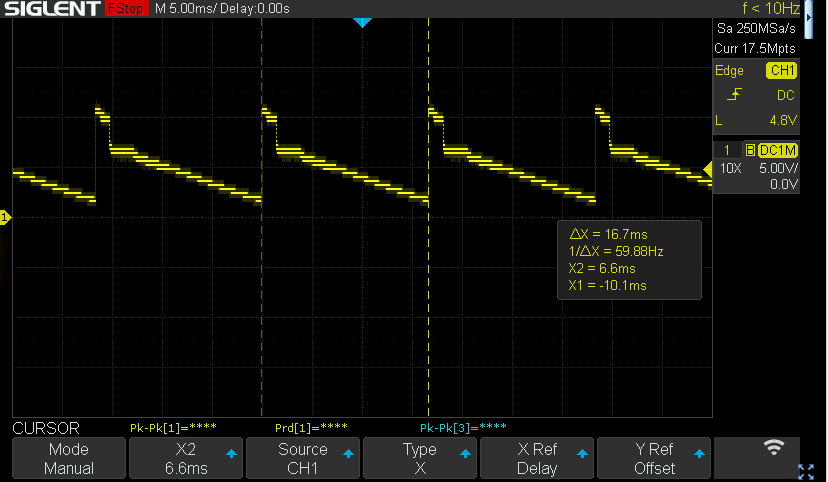Click the Pk-Pk[1] measurement label
This screenshot has width=828, height=482.
(x=173, y=427)
